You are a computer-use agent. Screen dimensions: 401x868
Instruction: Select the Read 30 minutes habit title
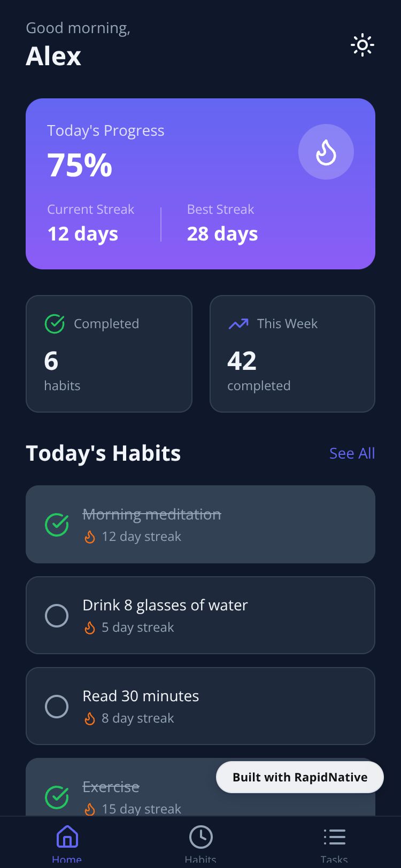[x=141, y=696]
